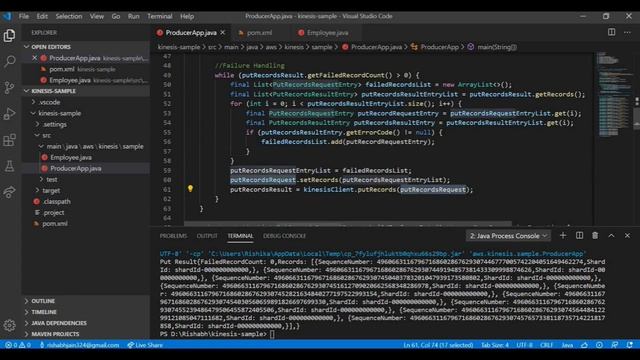Collapse the Open Editors section
This screenshot has height=360, width=640.
tap(86, 47)
